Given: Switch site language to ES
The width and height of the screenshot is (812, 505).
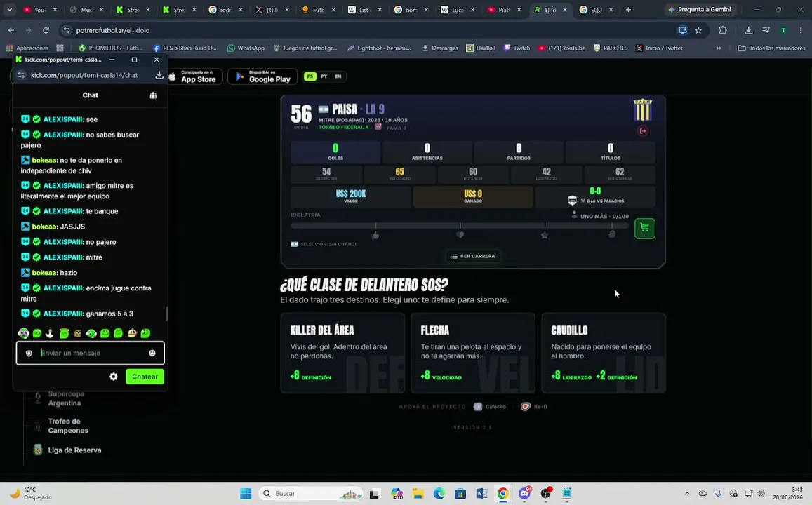Looking at the screenshot, I should pyautogui.click(x=310, y=76).
